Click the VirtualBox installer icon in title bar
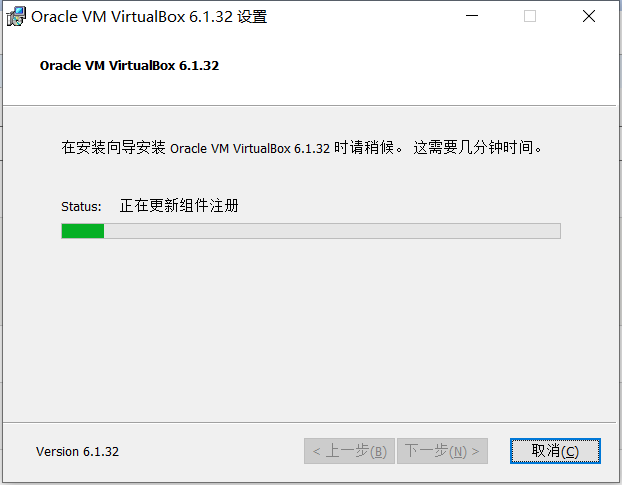 click(16, 17)
